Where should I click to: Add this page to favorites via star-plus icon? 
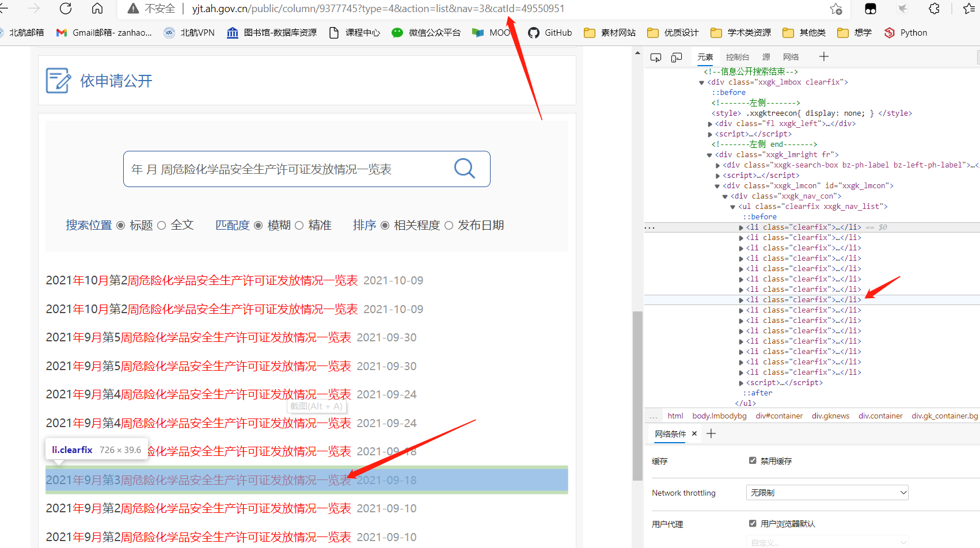coord(836,9)
